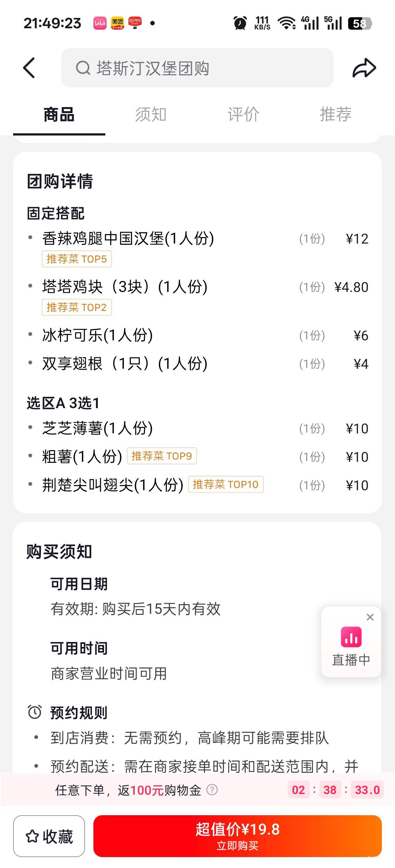Tap the 塔斯汀汉堡团购 search field
The height and width of the screenshot is (868, 395).
point(197,68)
